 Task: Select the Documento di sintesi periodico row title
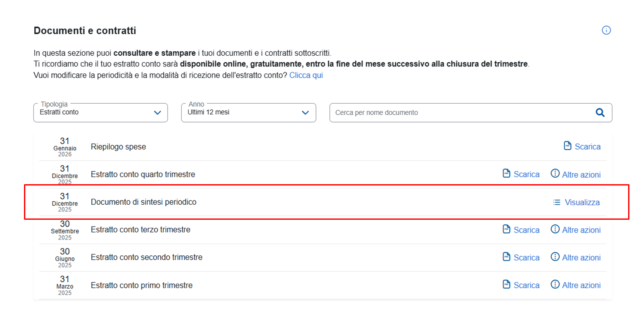tap(143, 202)
